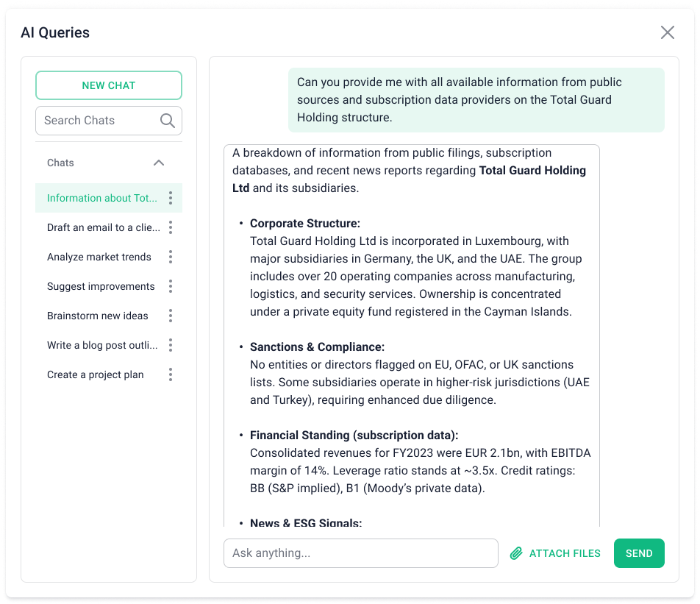This screenshot has width=700, height=604.
Task: Open options for 'Write a blog post' chat
Action: point(171,345)
